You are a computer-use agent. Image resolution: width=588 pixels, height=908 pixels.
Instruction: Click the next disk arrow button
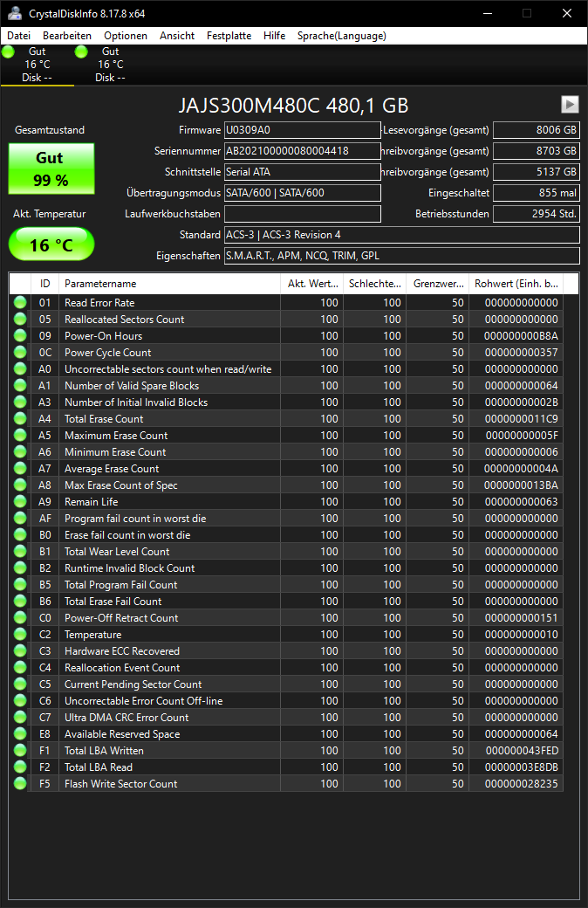click(570, 104)
